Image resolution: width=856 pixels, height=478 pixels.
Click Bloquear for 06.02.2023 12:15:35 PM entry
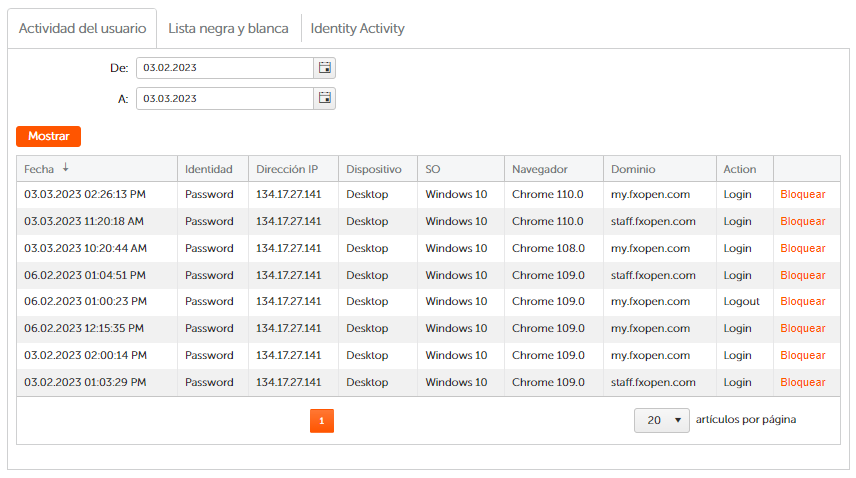click(802, 328)
